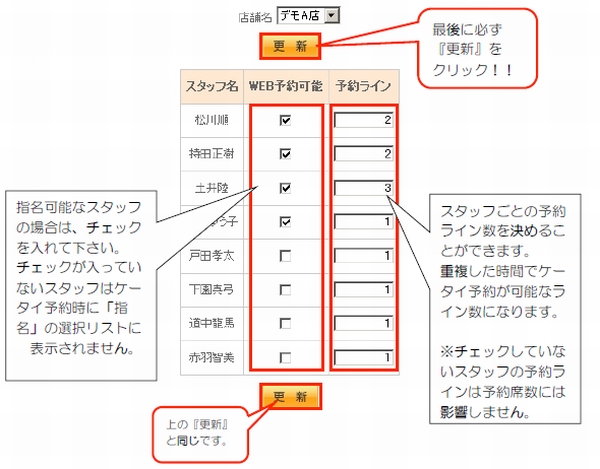Uncheck WEB予約可能 for 土井陸
The width and height of the screenshot is (600, 469).
[x=285, y=188]
